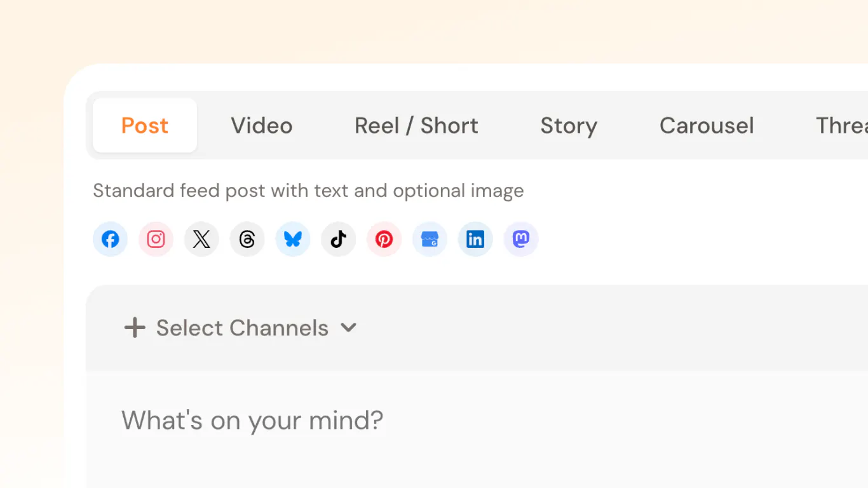Focus the "What's on your mind?" text field
Image resolution: width=868 pixels, height=488 pixels.
pos(477,430)
